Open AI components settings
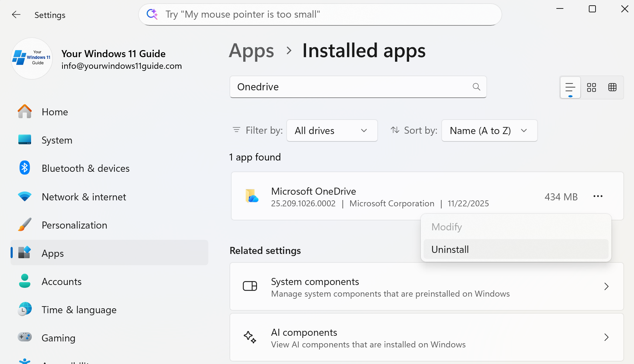Image resolution: width=634 pixels, height=364 pixels. (x=427, y=337)
